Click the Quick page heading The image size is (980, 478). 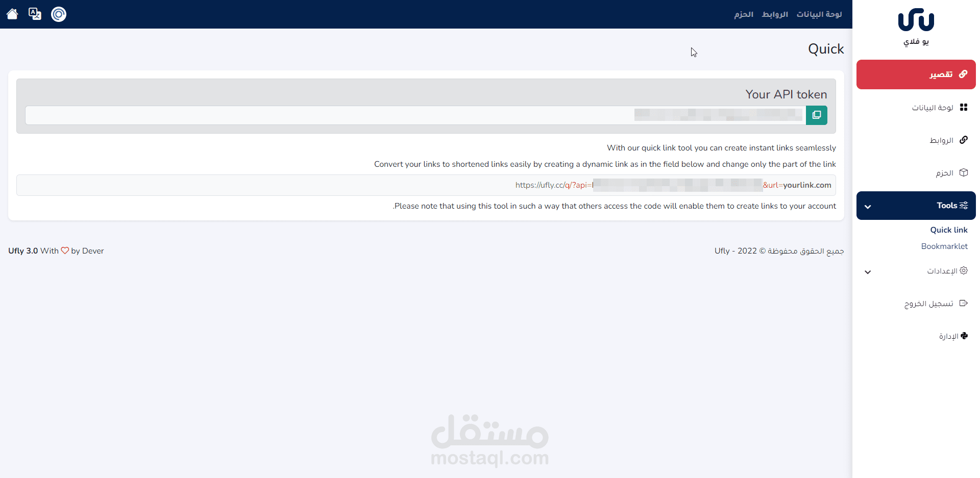tap(826, 49)
